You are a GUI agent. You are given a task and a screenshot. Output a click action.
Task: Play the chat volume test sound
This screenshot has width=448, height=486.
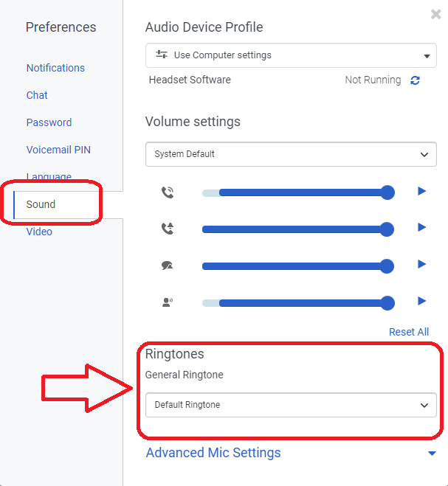tap(422, 264)
